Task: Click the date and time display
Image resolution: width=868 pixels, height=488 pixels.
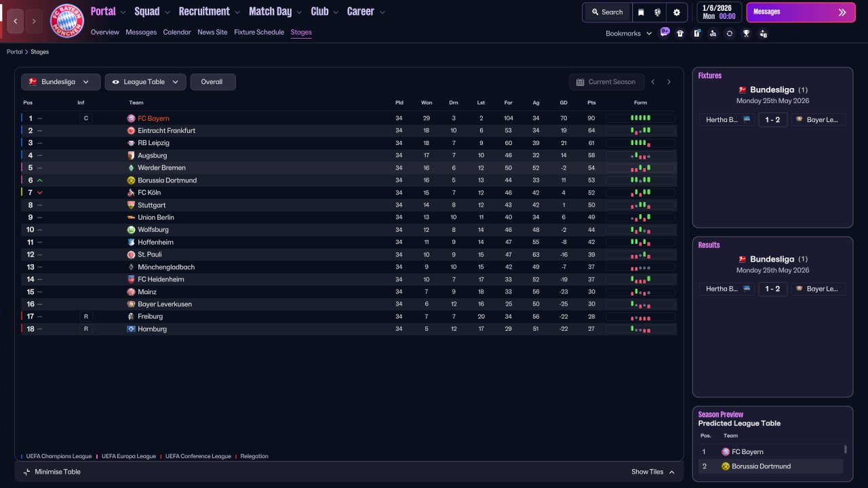Action: (719, 12)
